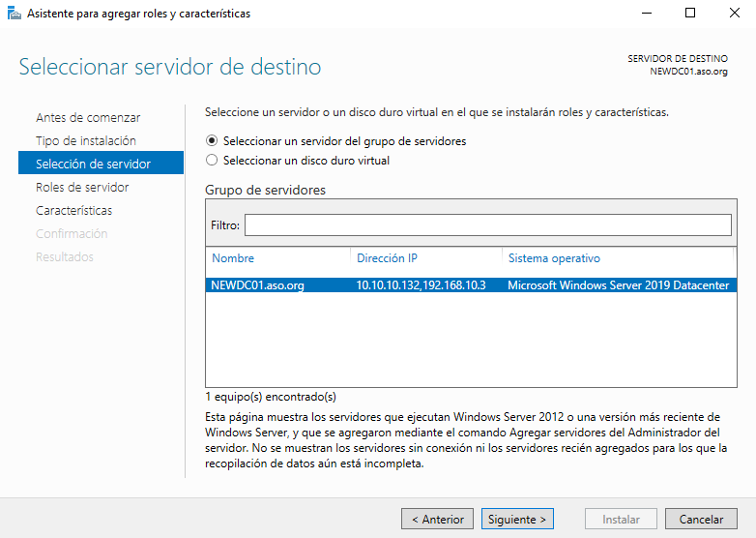Screen dimensions: 756x538
Task: Minimize the wizard window
Action: [x=646, y=14]
